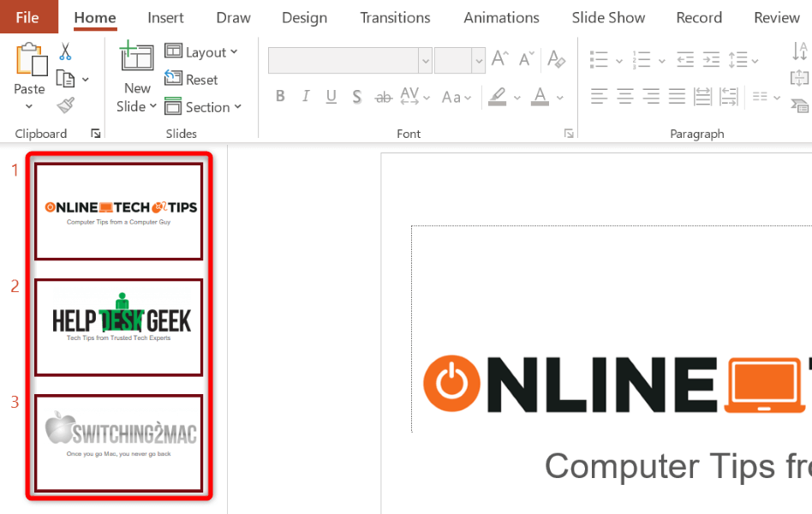Viewport: 812px width, 514px height.
Task: Apply the font color
Action: (540, 96)
